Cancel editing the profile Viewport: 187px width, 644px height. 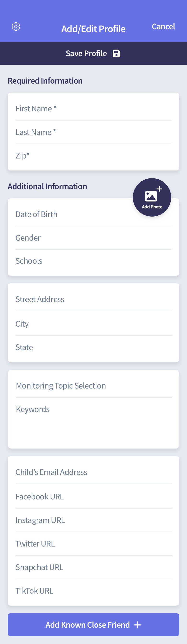pyautogui.click(x=163, y=26)
